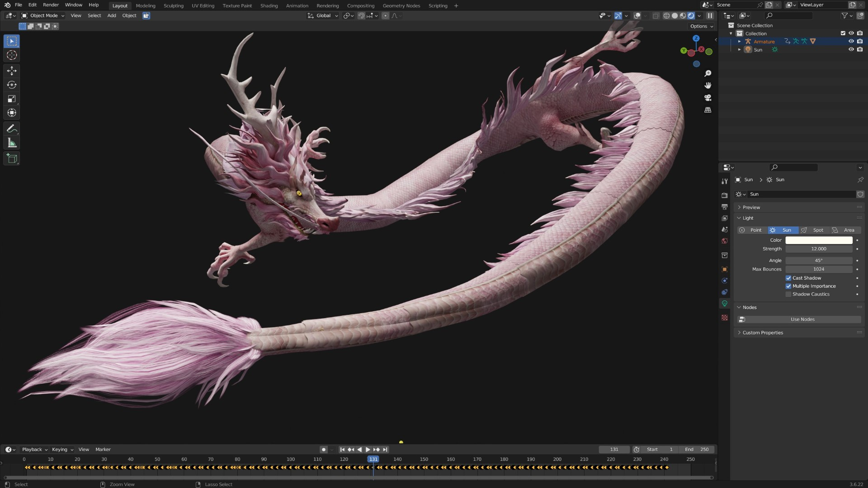Switch to Sculpting workspace tab
Screen dimensions: 868x488
coord(173,6)
